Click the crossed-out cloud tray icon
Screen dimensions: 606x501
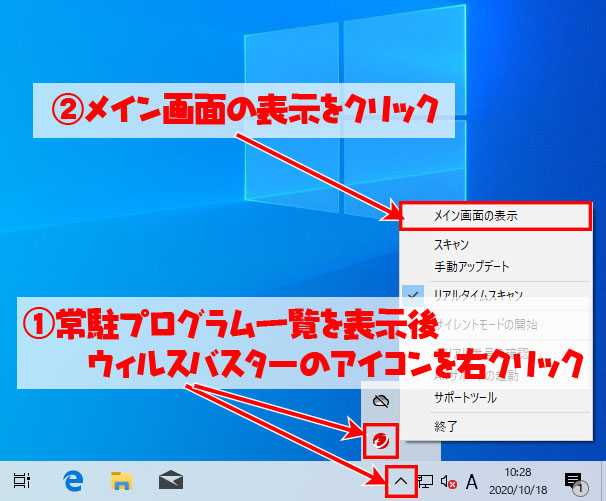[381, 401]
